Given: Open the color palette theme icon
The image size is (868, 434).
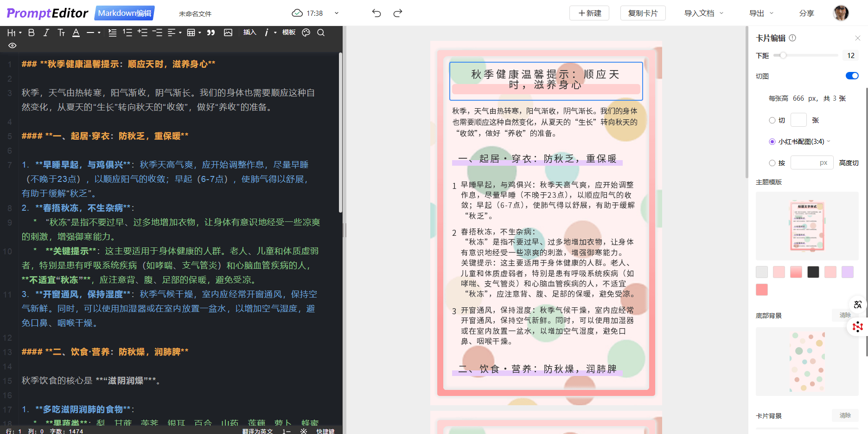Looking at the screenshot, I should pos(306,32).
